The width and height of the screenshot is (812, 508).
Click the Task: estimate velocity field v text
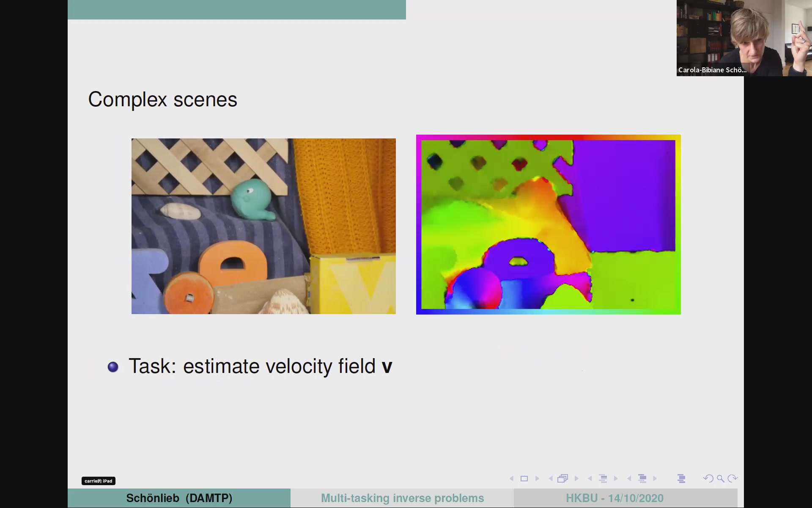click(261, 367)
